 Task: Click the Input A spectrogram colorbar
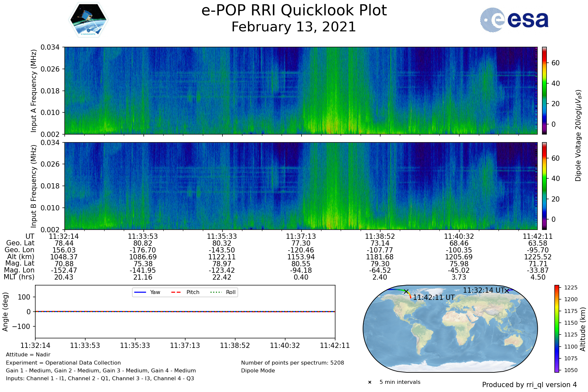pyautogui.click(x=544, y=90)
